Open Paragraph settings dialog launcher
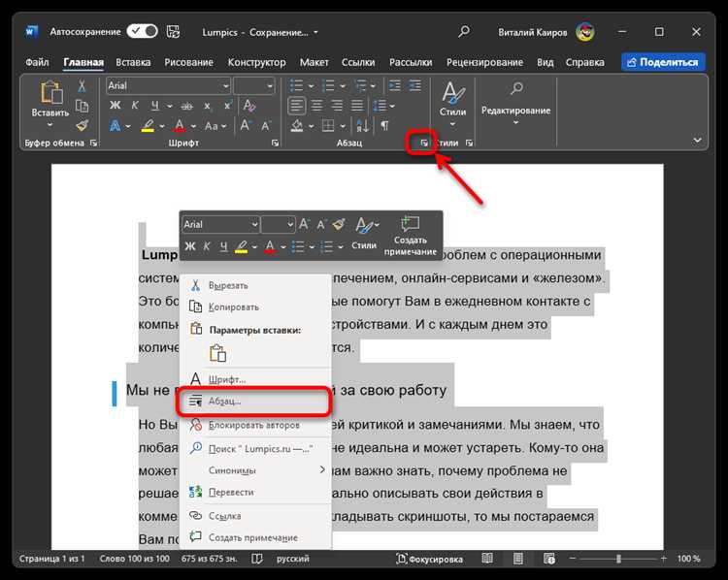Image resolution: width=728 pixels, height=580 pixels. point(424,143)
